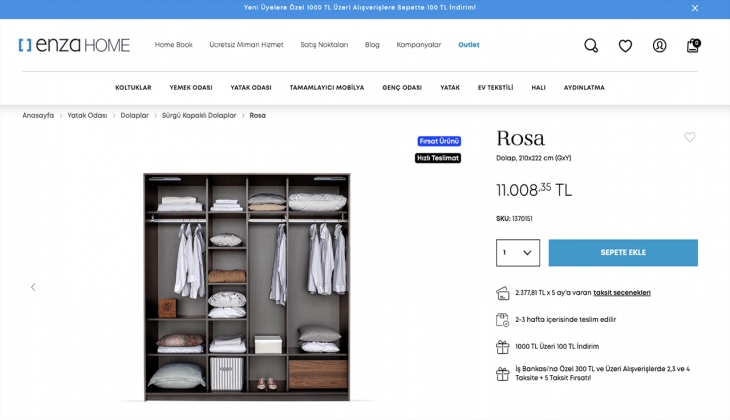
Task: Open the shopping cart icon
Action: coord(692,45)
